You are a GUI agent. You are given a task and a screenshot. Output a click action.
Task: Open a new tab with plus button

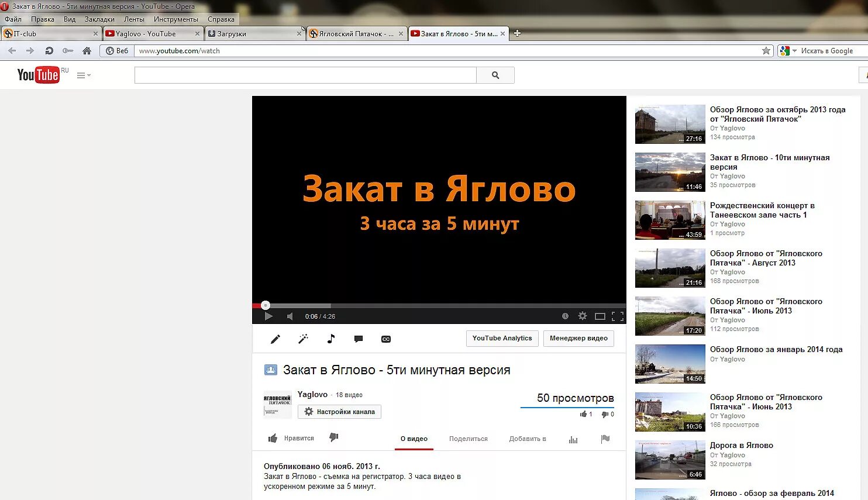517,33
